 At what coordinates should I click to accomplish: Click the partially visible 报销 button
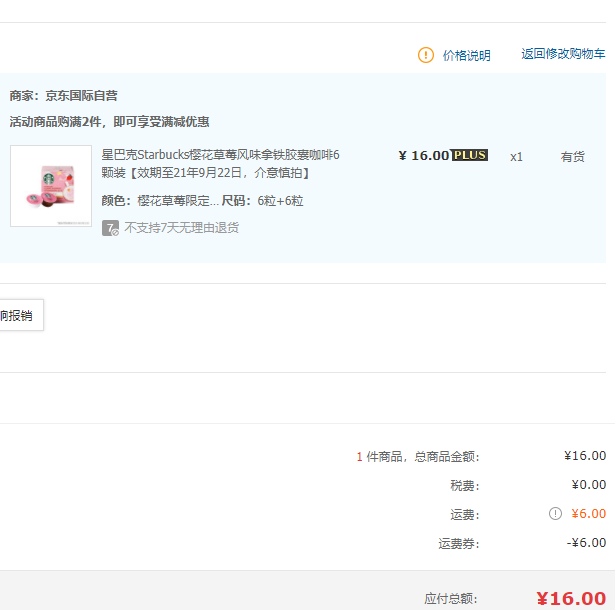pos(20,315)
